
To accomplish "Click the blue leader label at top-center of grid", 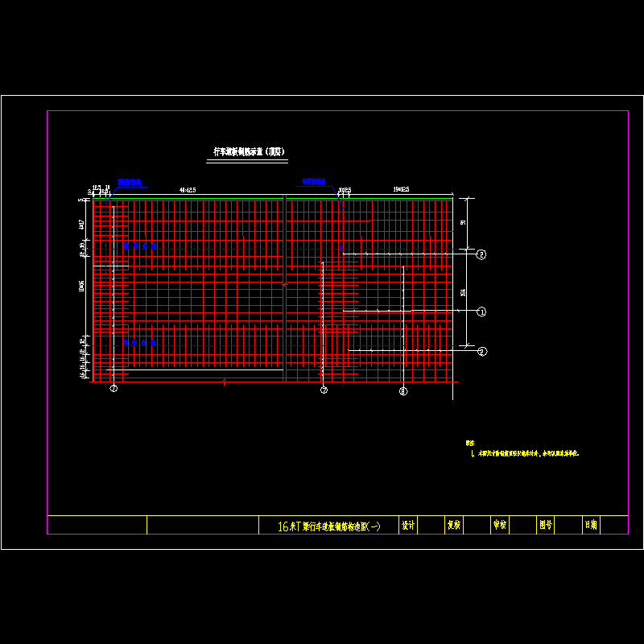I will [x=313, y=183].
